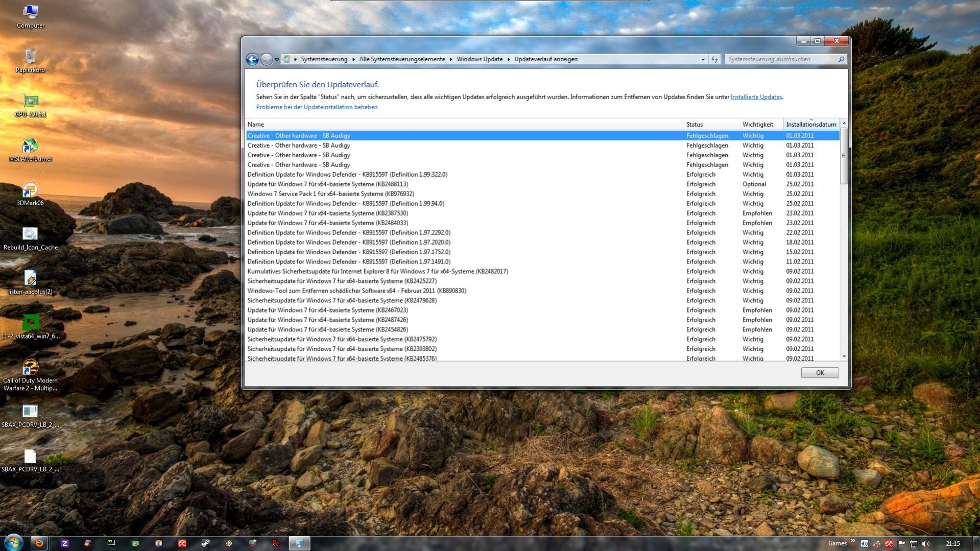Select the GPU-Z 0.5.1 desktop icon

(31, 105)
